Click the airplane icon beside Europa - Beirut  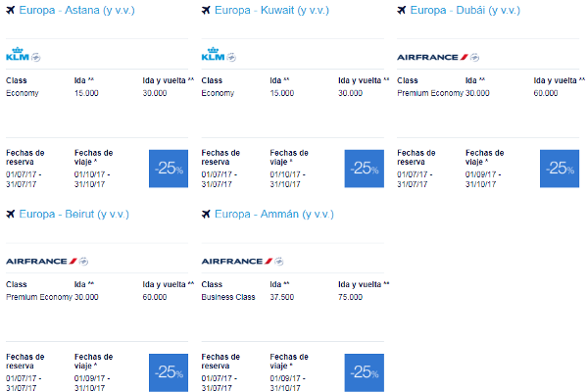(x=11, y=214)
